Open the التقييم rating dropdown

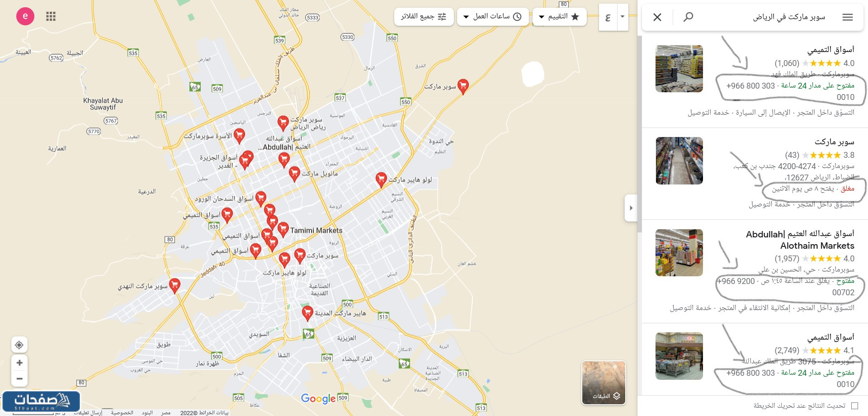coord(559,16)
